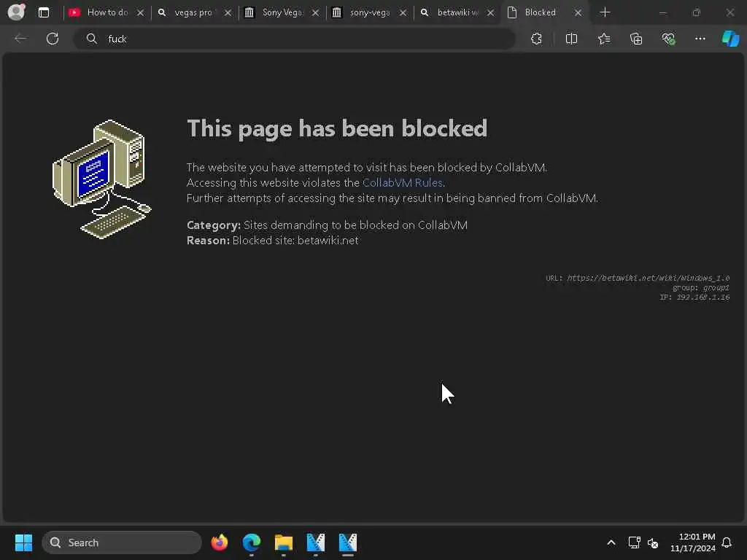Open a new tab with the plus button
Image resolution: width=747 pixels, height=560 pixels.
coord(605,12)
